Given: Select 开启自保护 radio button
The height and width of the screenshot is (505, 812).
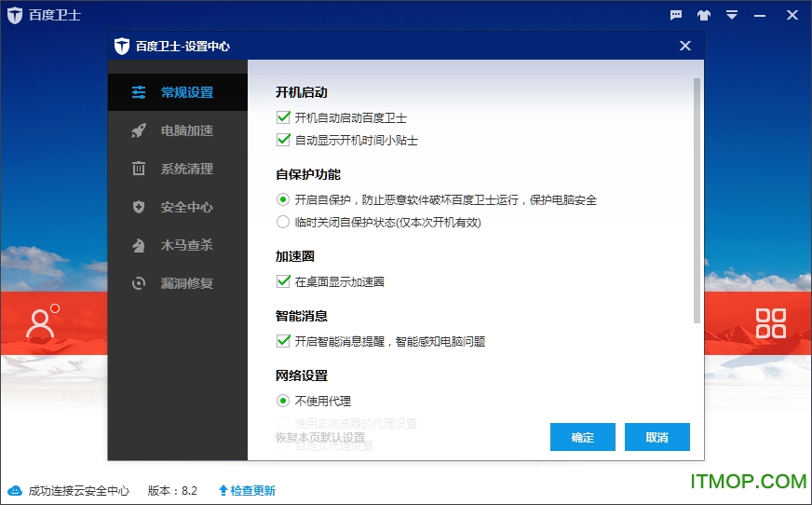Looking at the screenshot, I should pyautogui.click(x=283, y=199).
